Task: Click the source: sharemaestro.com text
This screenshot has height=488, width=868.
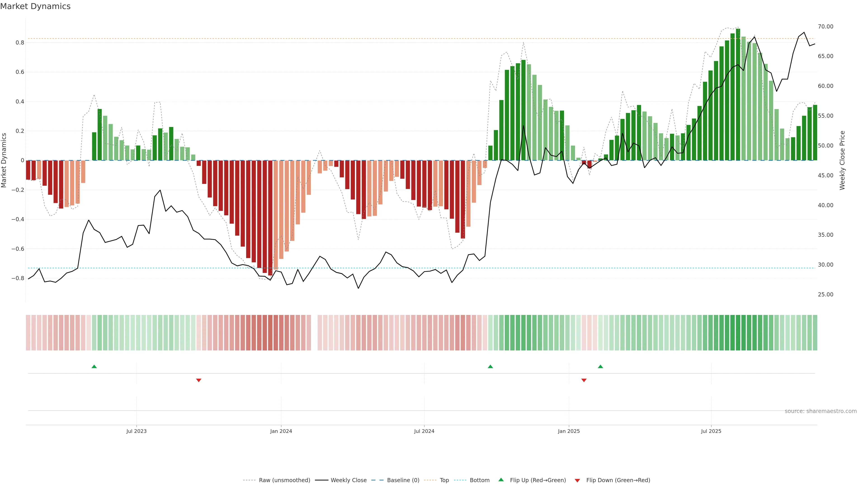Action: point(821,411)
